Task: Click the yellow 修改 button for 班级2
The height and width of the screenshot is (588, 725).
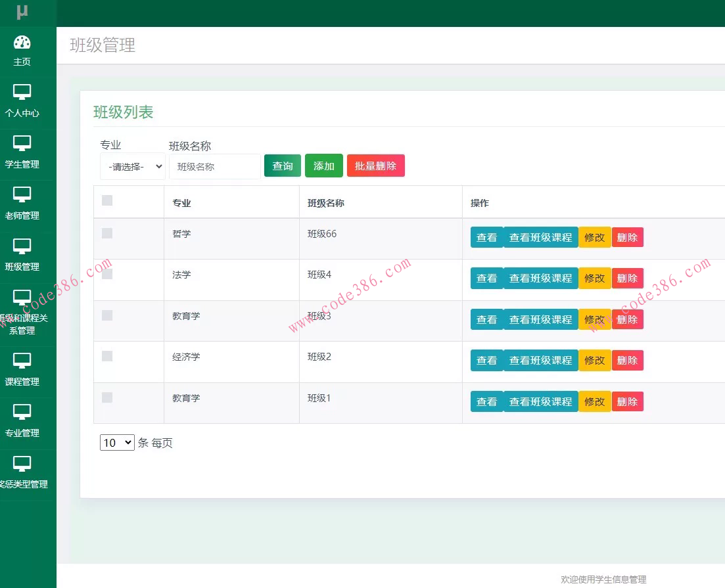Action: point(594,360)
